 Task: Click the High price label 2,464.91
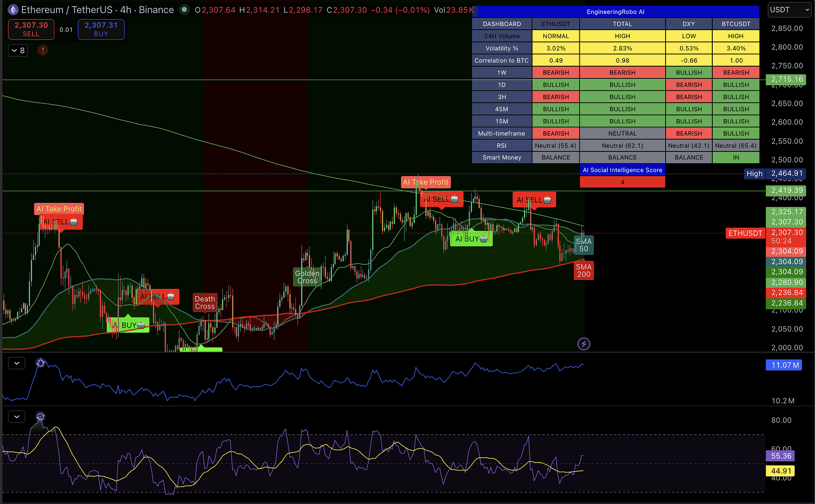click(775, 174)
